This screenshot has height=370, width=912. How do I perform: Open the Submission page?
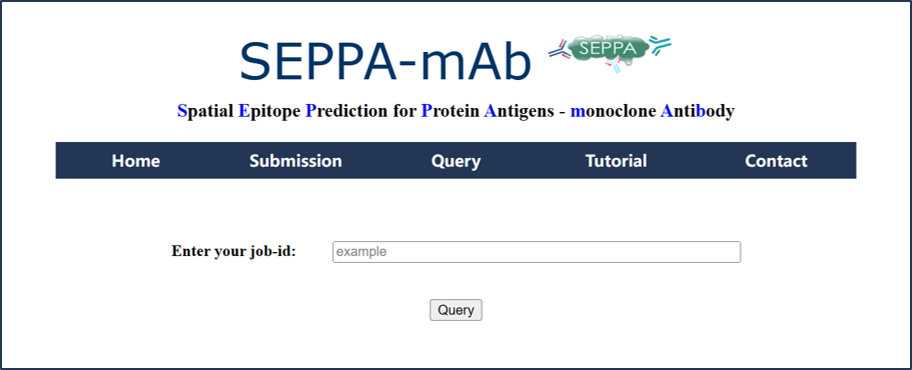click(x=296, y=161)
